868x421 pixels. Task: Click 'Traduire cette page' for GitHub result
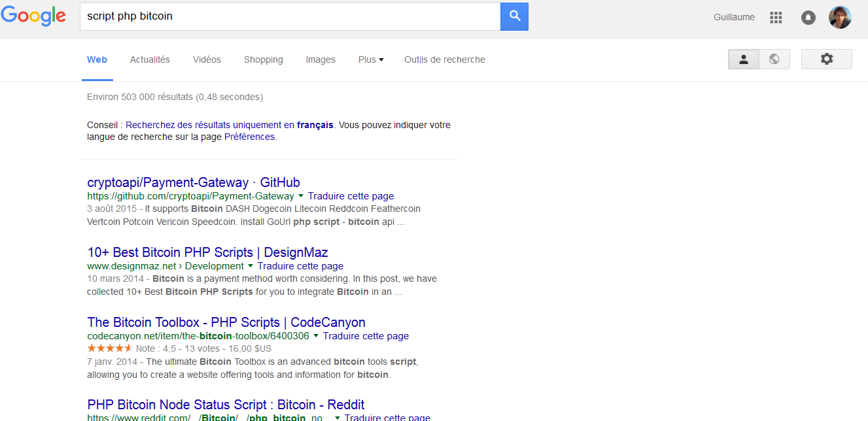coord(351,196)
